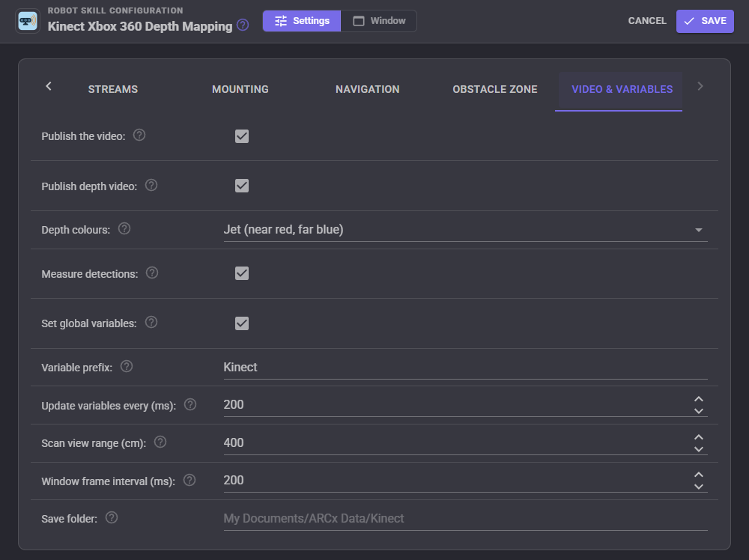Click the Variable prefix field with Kinect
Image resolution: width=749 pixels, height=560 pixels.
tap(465, 368)
